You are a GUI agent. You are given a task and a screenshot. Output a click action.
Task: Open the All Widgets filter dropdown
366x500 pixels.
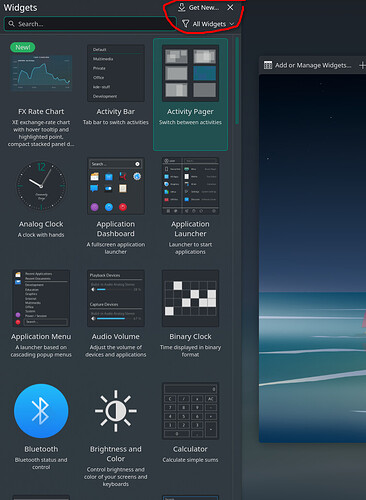[x=208, y=24]
